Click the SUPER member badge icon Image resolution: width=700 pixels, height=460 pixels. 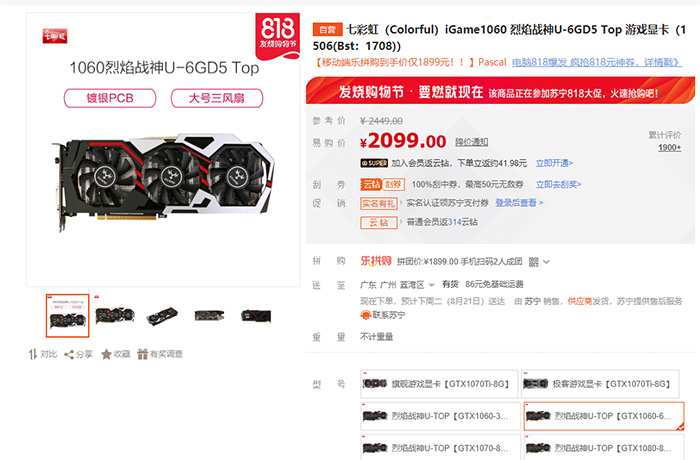374,163
